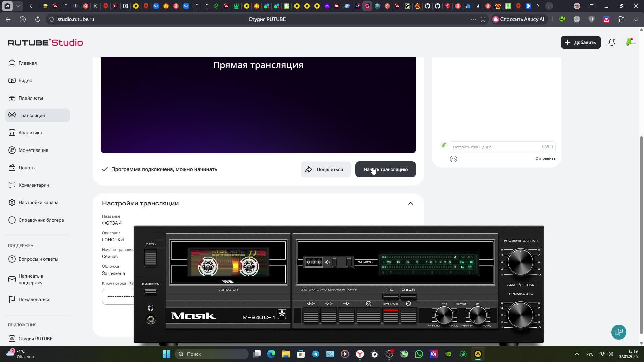Open Комментарии in the sidebar menu
644x362 pixels.
coord(34,185)
